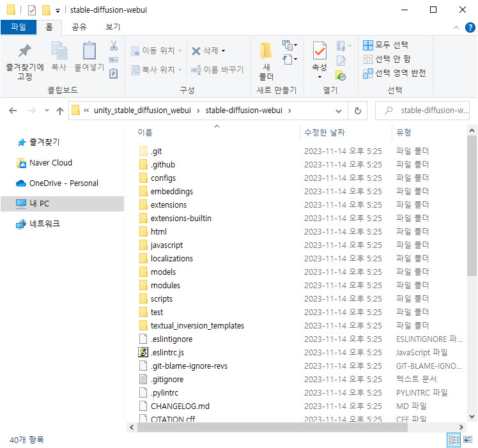
Task: Expand the 속성 dropdown arrow
Action: coord(320,77)
